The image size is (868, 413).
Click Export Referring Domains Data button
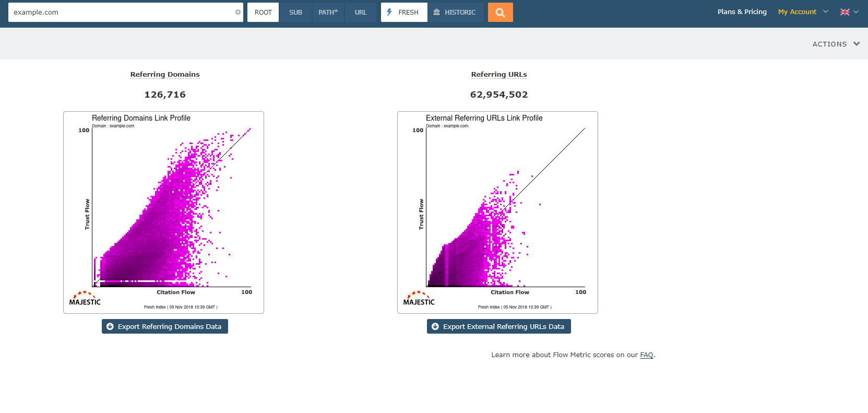[165, 326]
